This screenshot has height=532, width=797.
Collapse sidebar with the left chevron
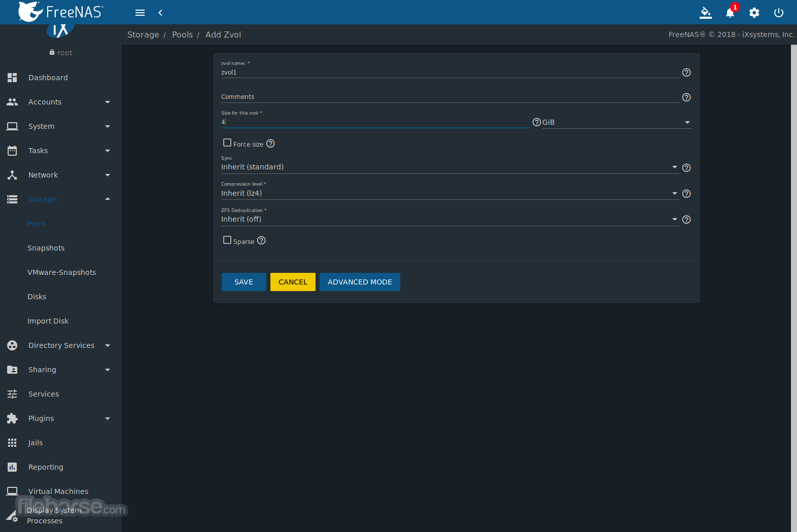(x=160, y=13)
